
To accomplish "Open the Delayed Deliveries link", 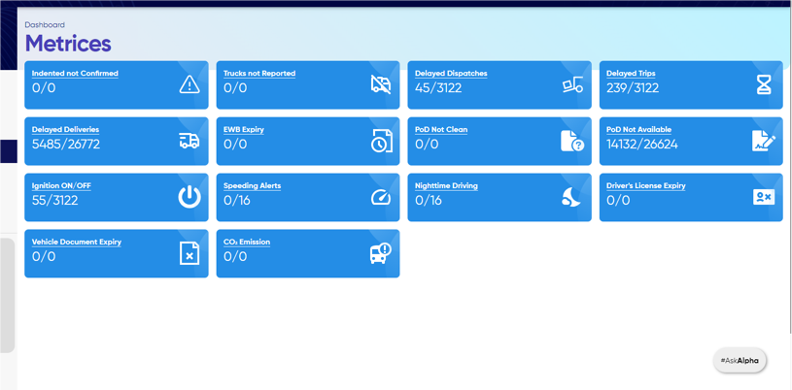I will click(x=65, y=129).
